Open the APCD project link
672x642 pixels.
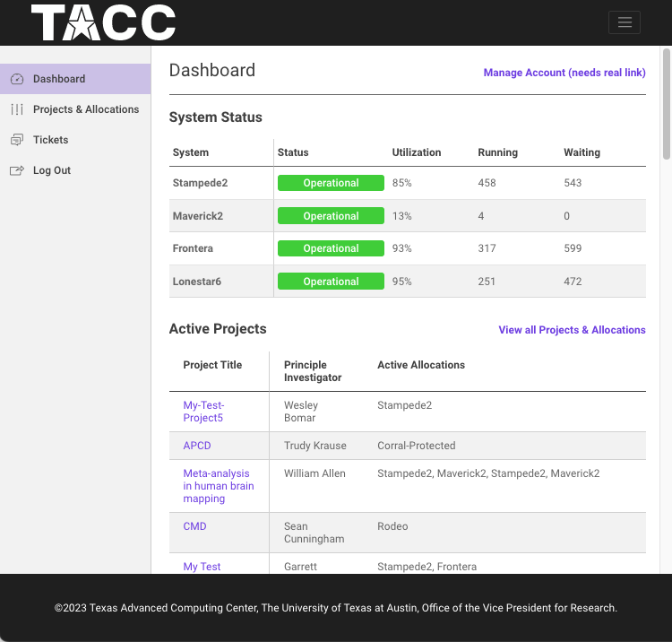point(197,446)
